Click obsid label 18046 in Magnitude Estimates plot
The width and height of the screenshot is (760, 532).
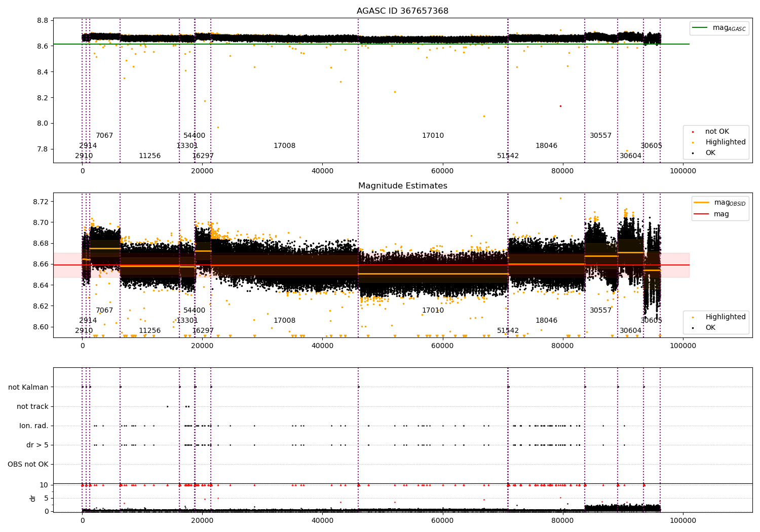547,321
